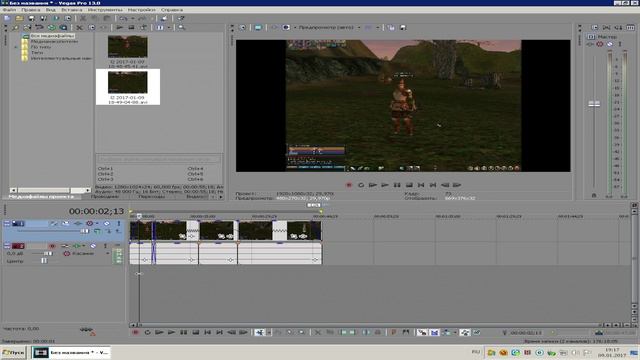
Task: Toggle Enable Snapping in timeline toolbar
Action: click(422, 333)
